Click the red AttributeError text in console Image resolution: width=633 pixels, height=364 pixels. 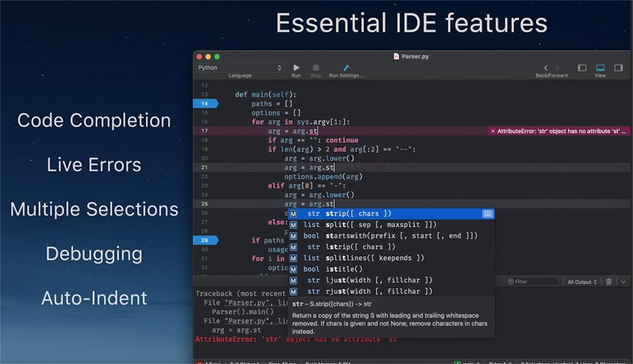tap(296, 339)
